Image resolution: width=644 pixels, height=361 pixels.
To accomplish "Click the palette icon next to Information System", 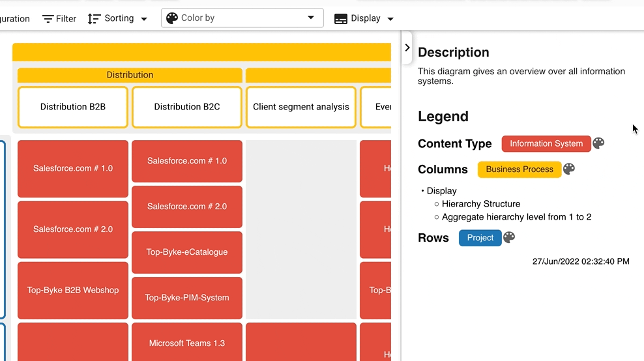I will 598,143.
